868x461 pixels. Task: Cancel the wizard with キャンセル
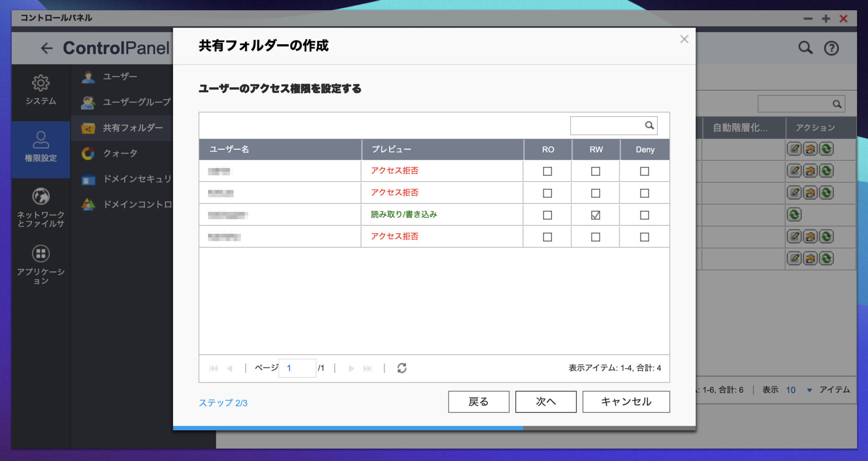pyautogui.click(x=626, y=401)
